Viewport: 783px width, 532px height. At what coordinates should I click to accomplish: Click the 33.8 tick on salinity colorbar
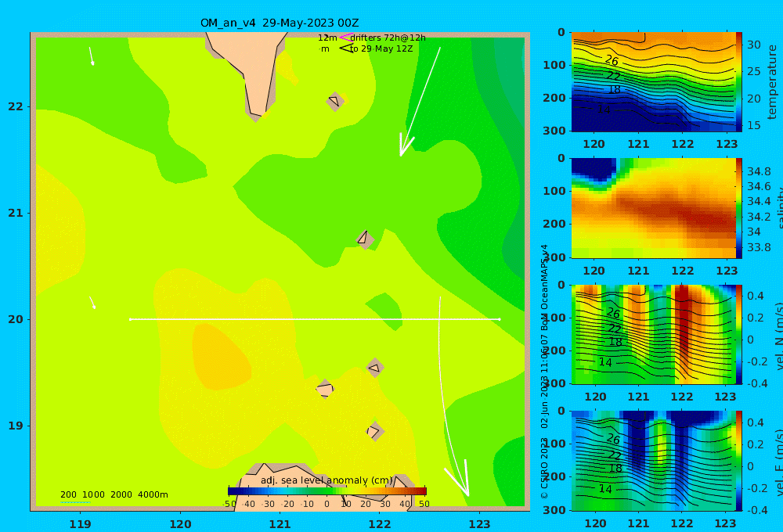pos(759,247)
